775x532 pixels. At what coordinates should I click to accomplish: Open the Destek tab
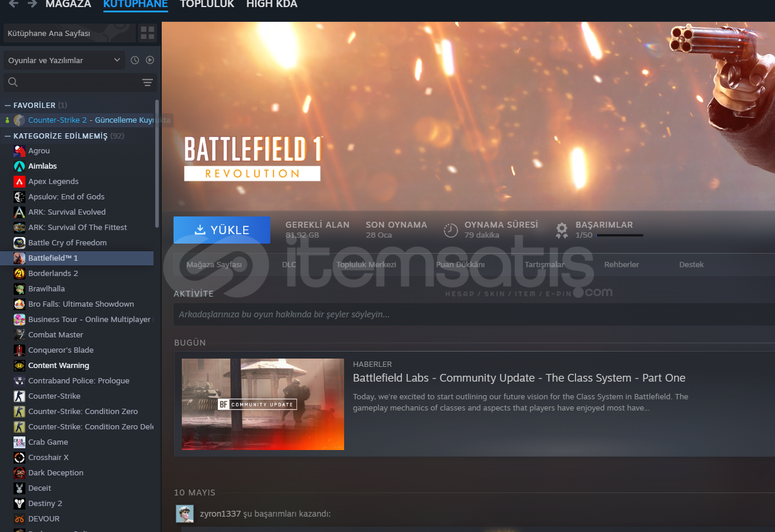coord(691,265)
